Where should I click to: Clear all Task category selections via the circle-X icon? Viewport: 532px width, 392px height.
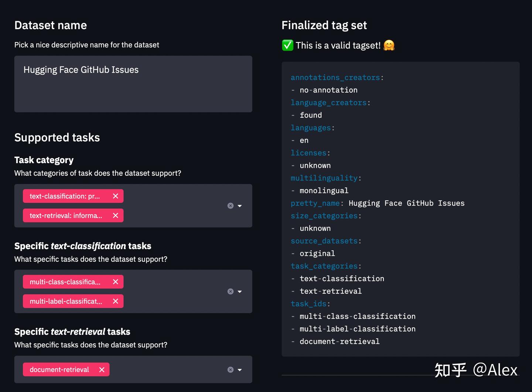231,206
